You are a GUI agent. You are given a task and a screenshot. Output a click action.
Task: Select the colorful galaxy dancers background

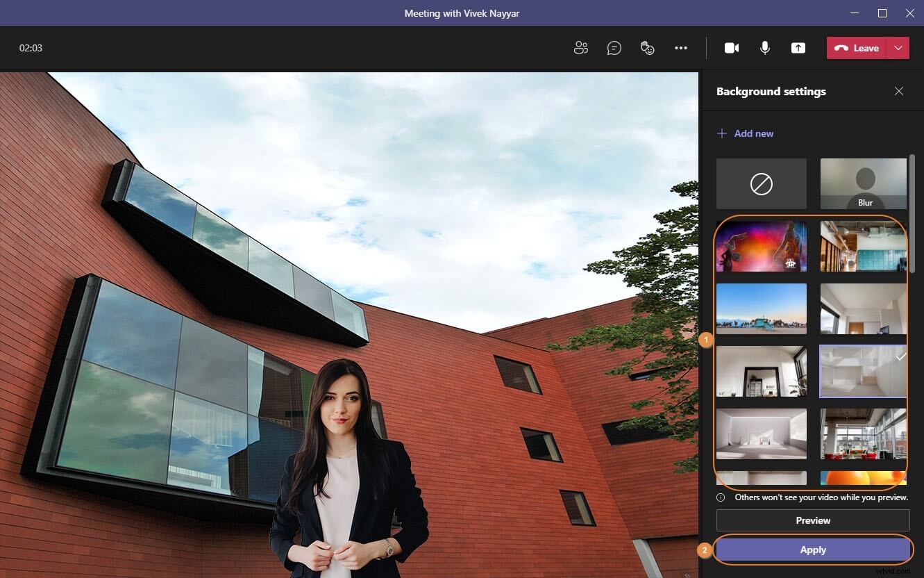click(x=761, y=247)
